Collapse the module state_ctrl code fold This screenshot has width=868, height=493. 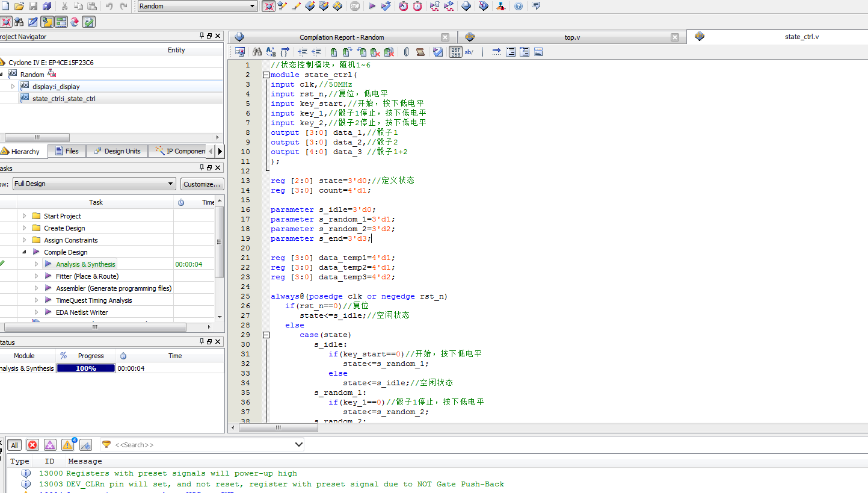click(266, 75)
